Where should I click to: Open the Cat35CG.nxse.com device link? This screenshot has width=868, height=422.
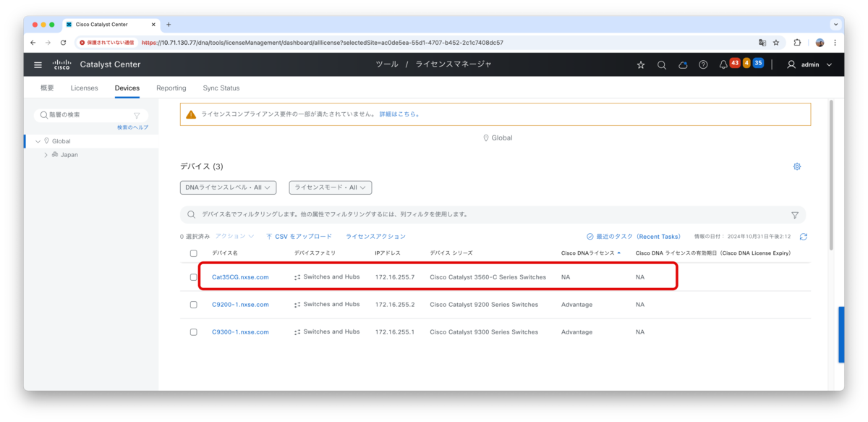coord(240,277)
